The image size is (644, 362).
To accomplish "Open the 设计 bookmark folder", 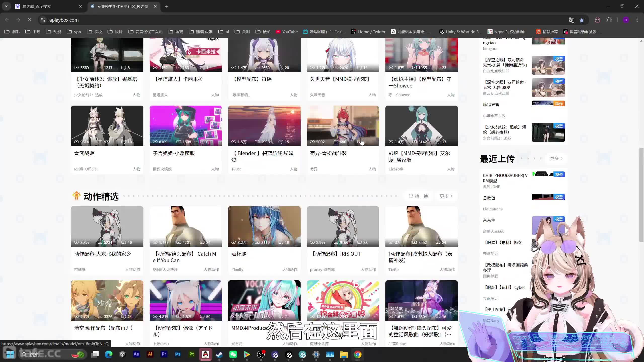I will click(x=115, y=32).
